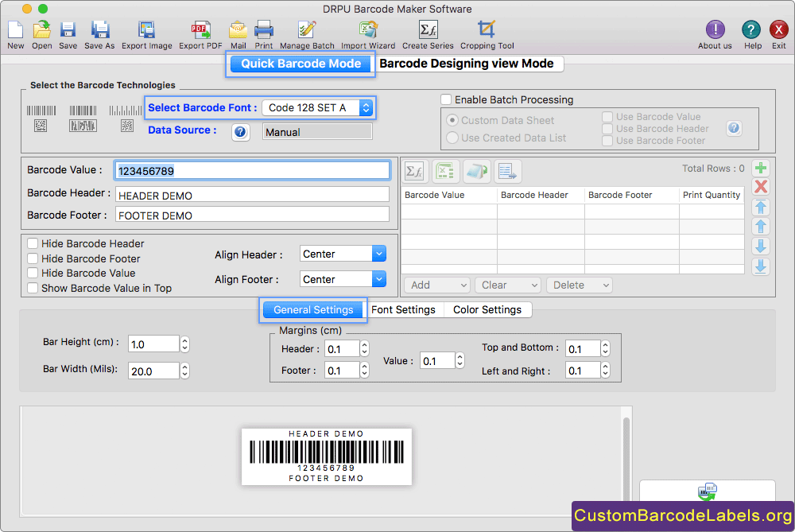This screenshot has height=532, width=795.
Task: Click the Save toolbar icon
Action: 68,29
